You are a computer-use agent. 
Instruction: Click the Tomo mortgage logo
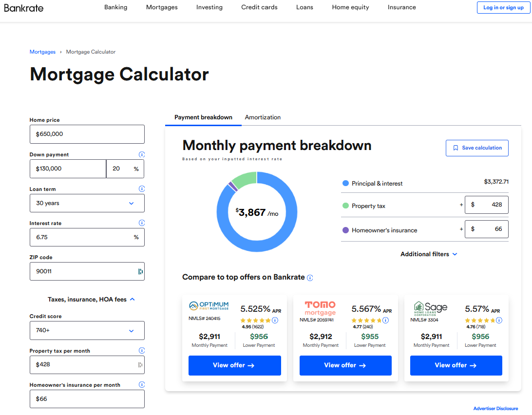pyautogui.click(x=320, y=308)
